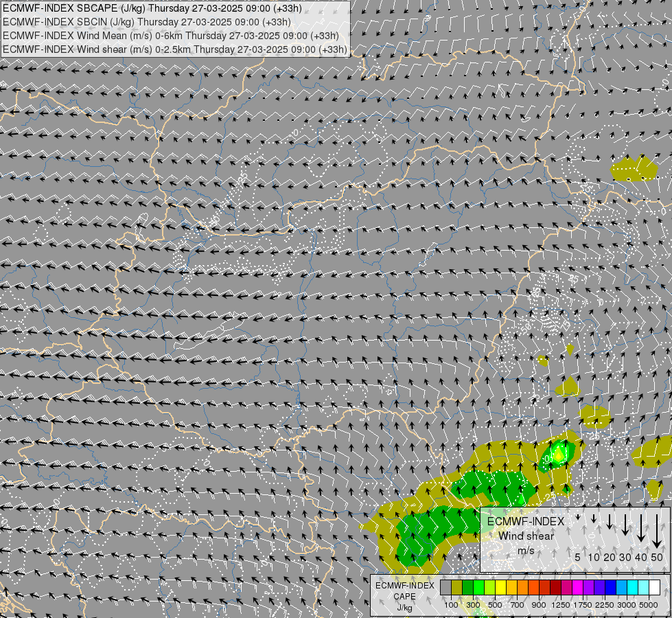Select the orange-red swatch before 900
This screenshot has width=672, height=618.
click(x=534, y=588)
